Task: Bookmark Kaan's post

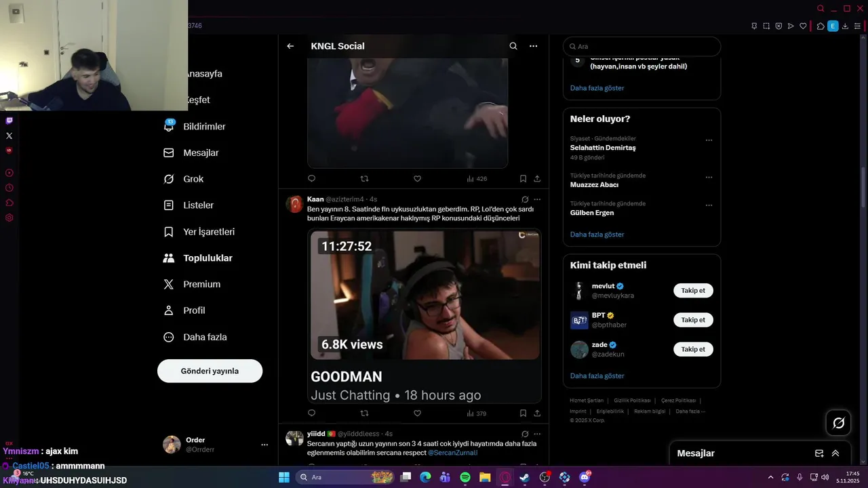Action: tap(523, 413)
